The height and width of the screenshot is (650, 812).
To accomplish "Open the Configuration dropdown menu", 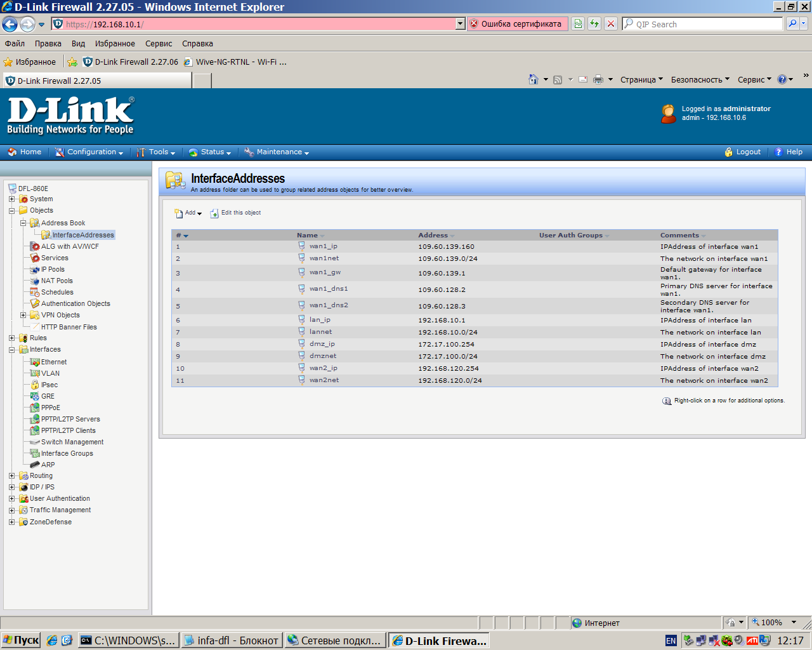I will pyautogui.click(x=89, y=152).
